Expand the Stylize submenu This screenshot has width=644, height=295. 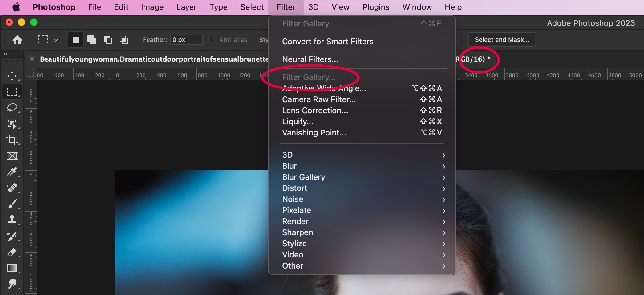[362, 244]
